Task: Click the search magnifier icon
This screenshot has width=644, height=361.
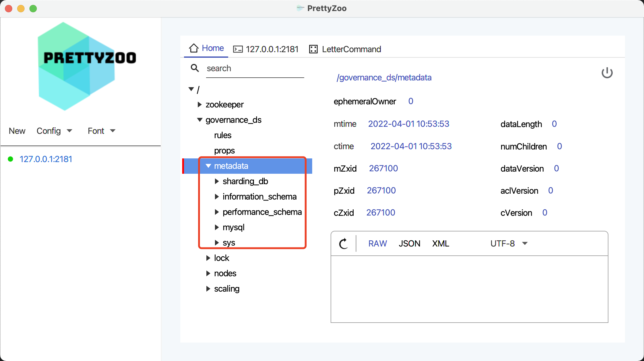Action: 195,68
